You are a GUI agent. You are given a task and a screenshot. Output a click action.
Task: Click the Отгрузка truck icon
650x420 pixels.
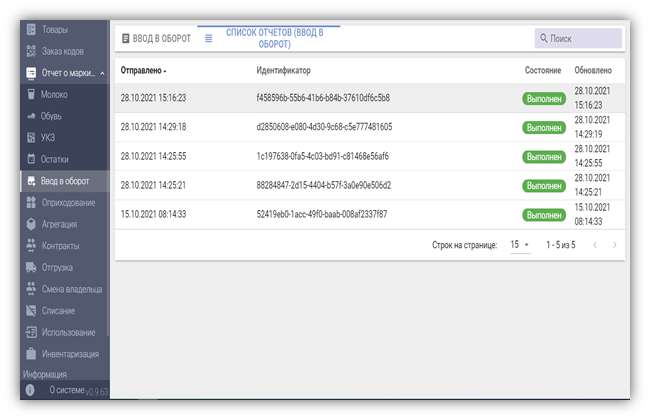point(31,267)
